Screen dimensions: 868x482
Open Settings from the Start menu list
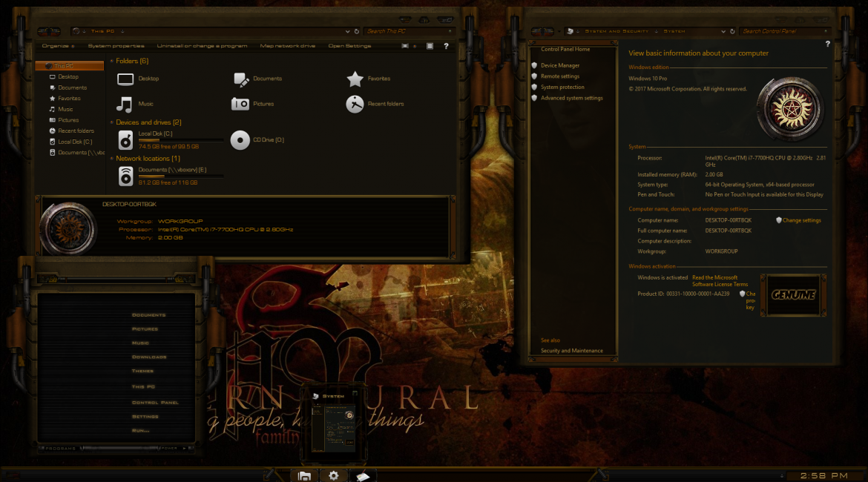click(145, 417)
